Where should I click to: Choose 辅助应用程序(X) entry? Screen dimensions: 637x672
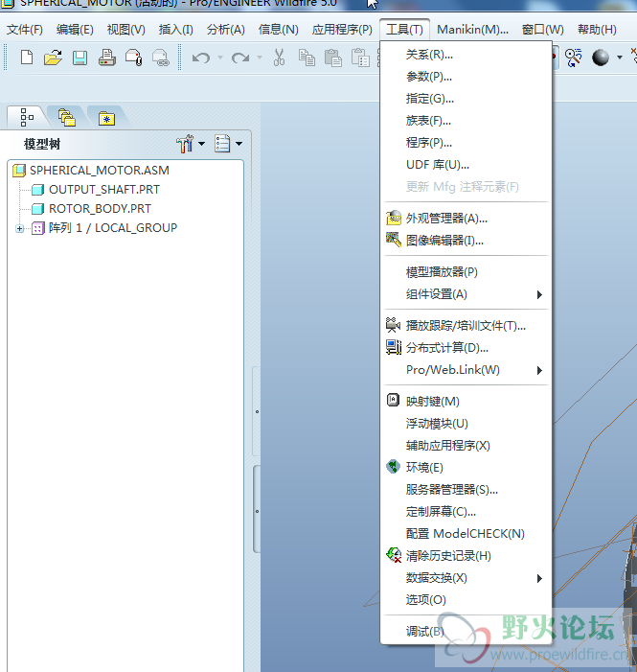(466, 446)
